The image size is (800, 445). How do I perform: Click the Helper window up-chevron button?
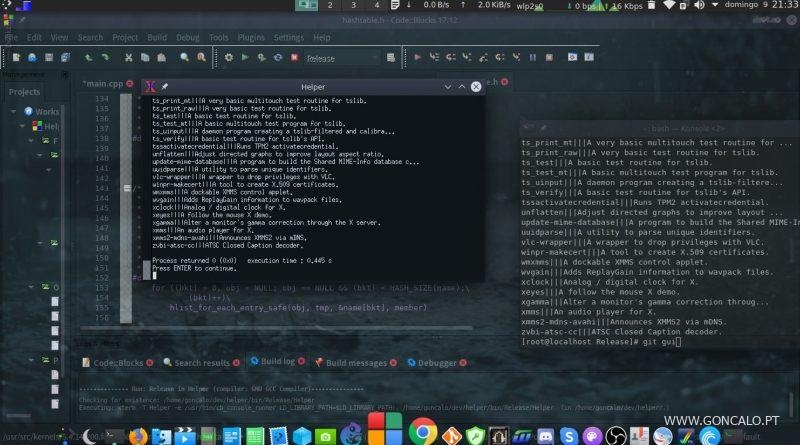coord(462,87)
